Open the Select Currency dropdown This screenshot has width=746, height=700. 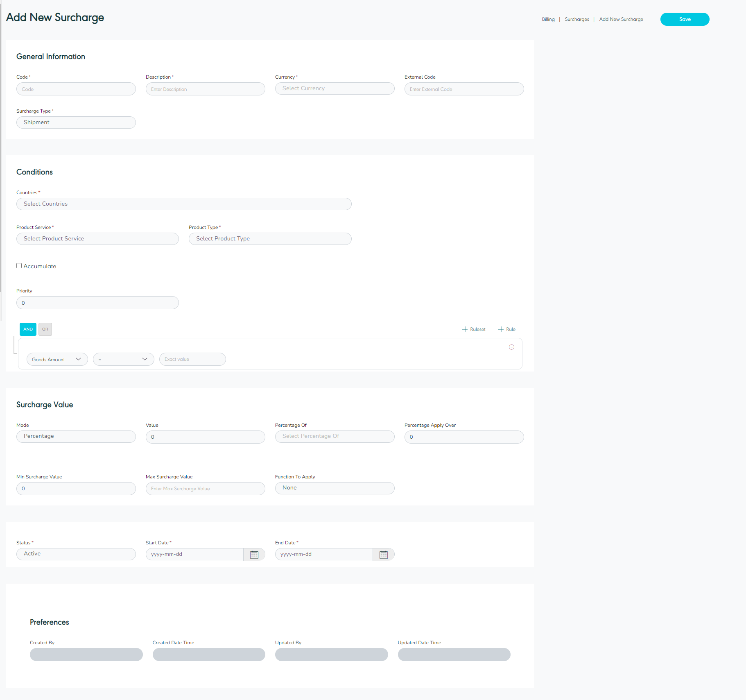point(335,88)
